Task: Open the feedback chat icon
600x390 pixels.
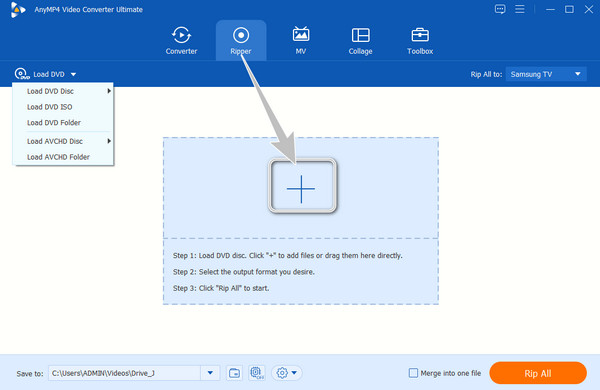Action: point(500,9)
